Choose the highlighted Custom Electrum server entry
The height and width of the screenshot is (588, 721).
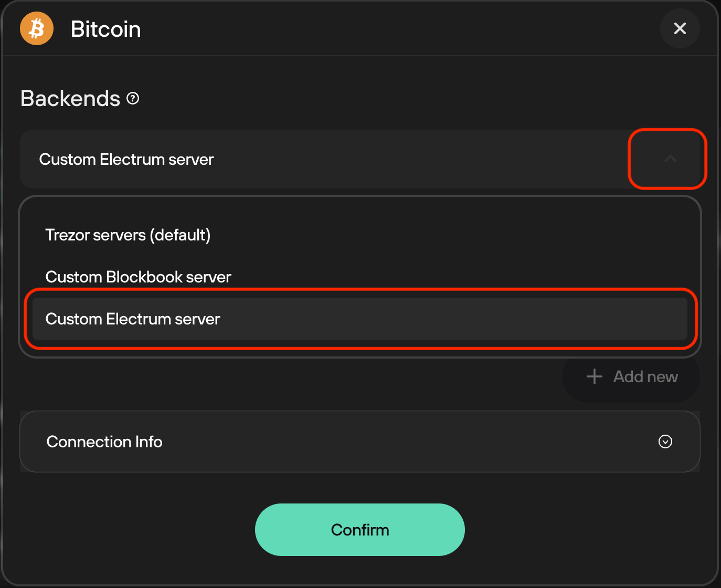click(133, 319)
